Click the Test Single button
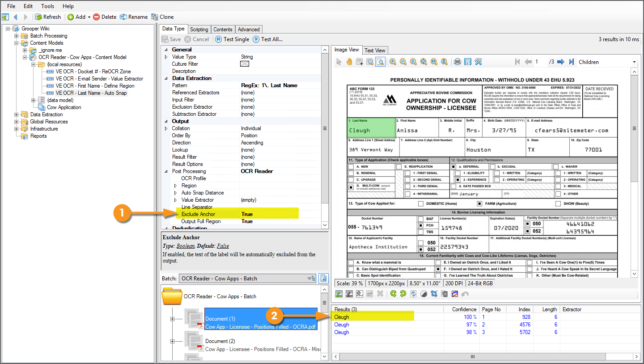644x364 pixels. click(232, 39)
